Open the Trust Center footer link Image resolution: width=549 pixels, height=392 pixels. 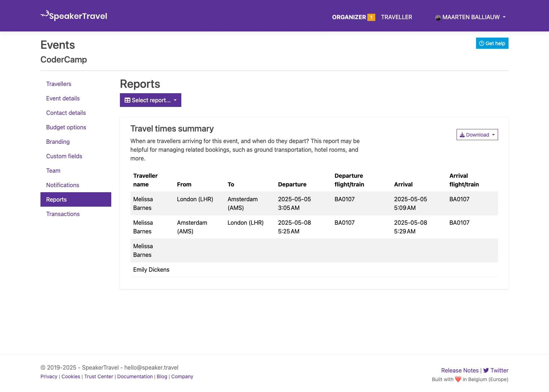coord(99,376)
